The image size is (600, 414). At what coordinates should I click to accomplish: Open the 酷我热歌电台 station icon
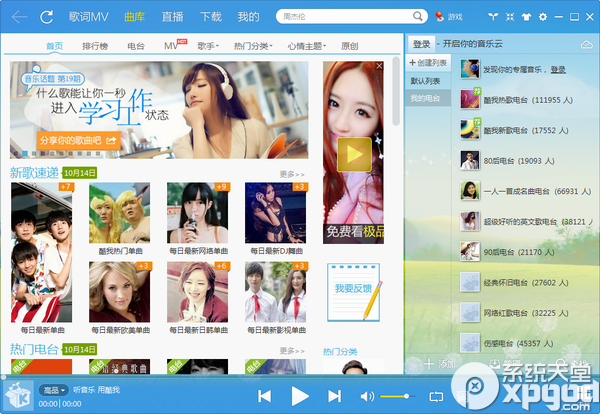click(x=470, y=99)
